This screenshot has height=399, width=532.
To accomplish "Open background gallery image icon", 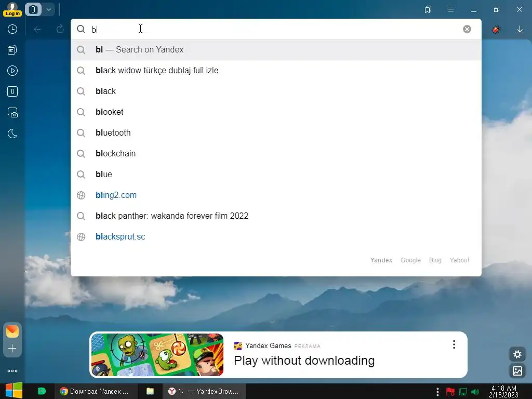I will point(517,370).
